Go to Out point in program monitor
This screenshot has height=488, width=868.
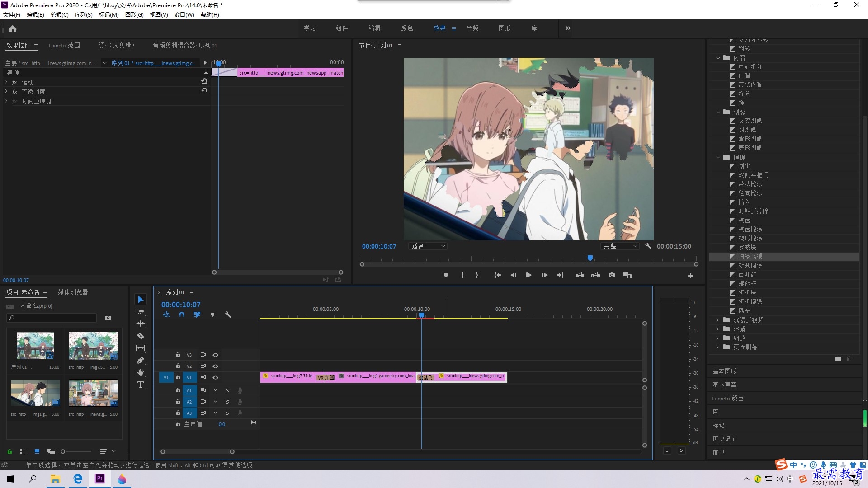560,275
